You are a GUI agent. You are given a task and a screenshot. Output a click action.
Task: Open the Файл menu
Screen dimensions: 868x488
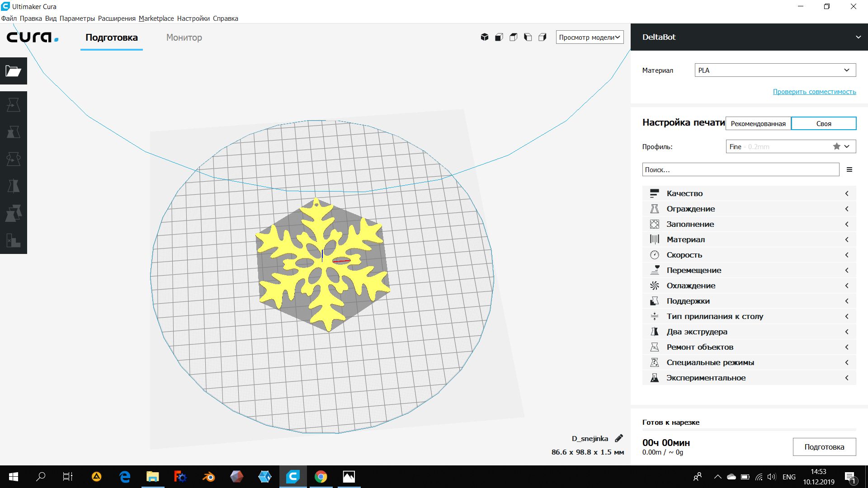(9, 19)
